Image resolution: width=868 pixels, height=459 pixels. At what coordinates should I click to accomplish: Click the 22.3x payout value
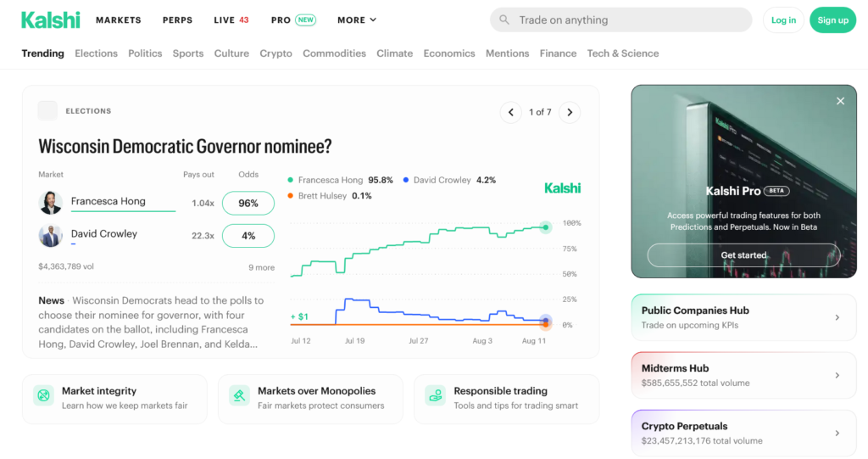click(x=203, y=236)
